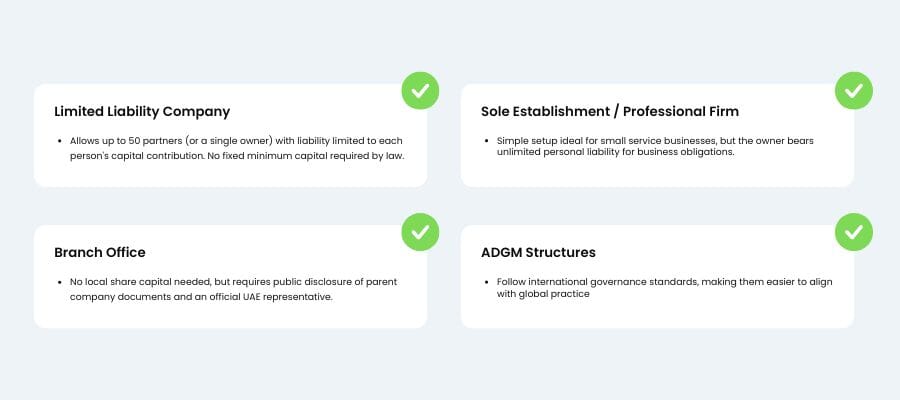Click the 'unlimited personal liability' line
The width and height of the screenshot is (900, 400).
pos(615,153)
